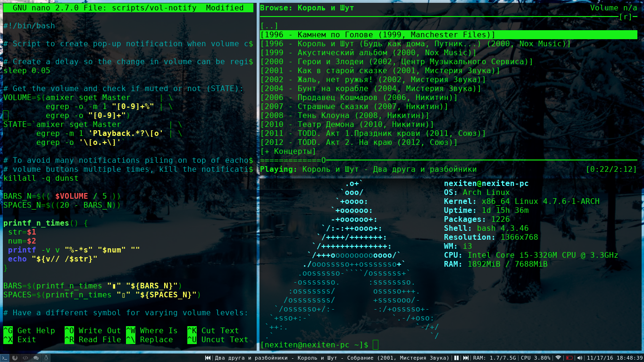Click the shell prompt [nexiten@nexiten-pc ~]$
This screenshot has height=362, width=644.
click(314, 345)
